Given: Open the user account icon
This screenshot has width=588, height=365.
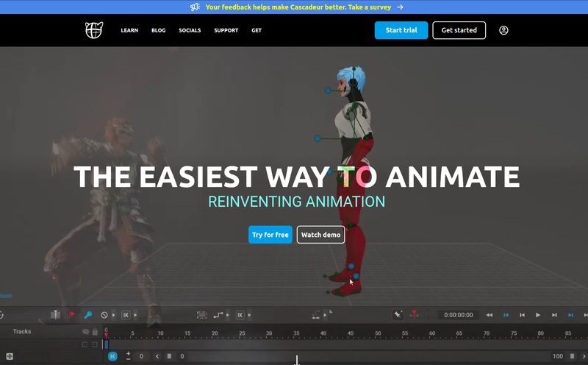Looking at the screenshot, I should (x=503, y=30).
